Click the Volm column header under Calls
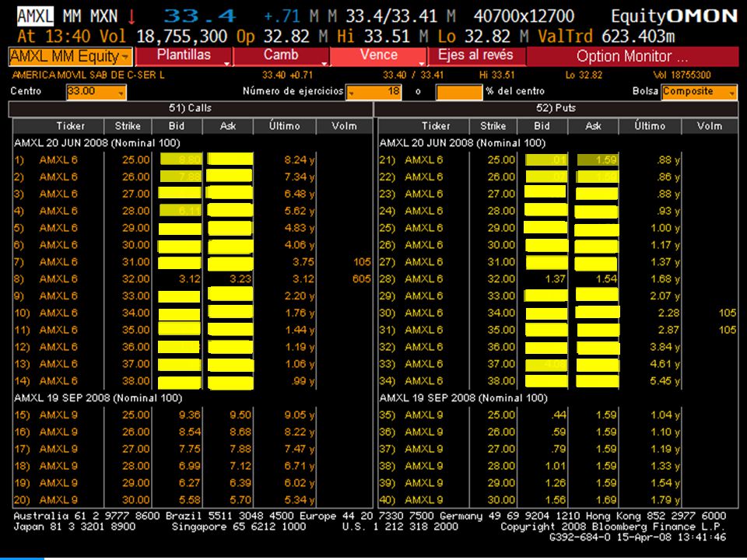The image size is (747, 560). point(344,126)
